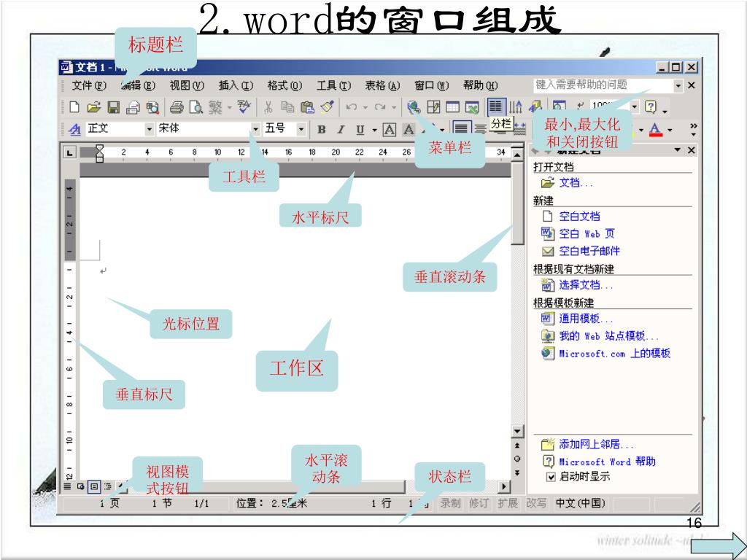
Task: Uncheck the 启动时显示 checkbox
Action: tap(550, 477)
